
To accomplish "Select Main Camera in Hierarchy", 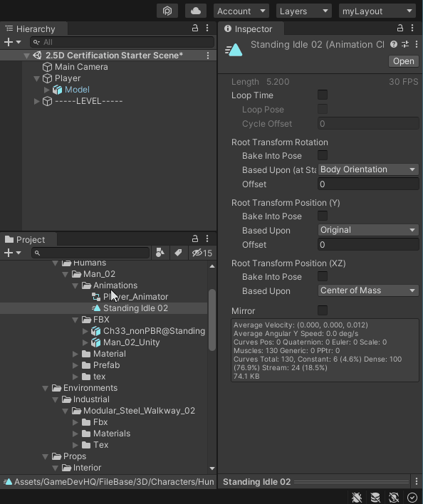I will [81, 67].
